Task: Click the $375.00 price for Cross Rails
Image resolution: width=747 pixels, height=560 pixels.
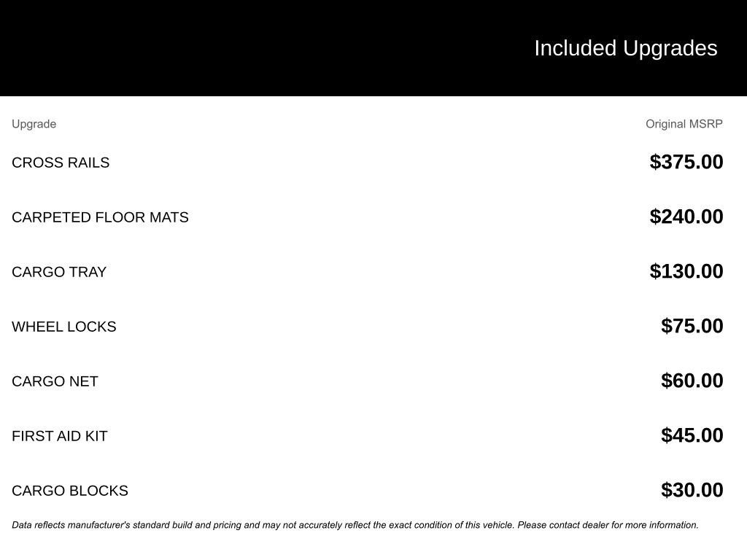Action: pyautogui.click(x=686, y=162)
